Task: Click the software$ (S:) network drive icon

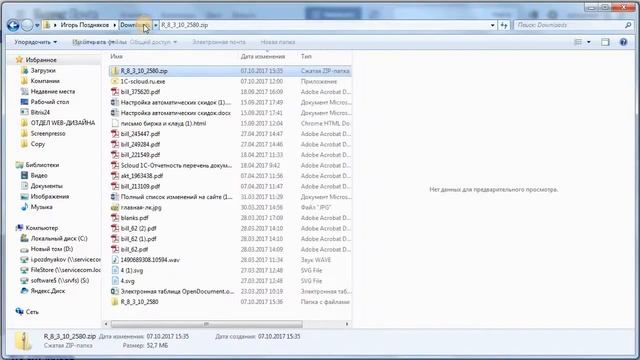Action: coord(24,281)
